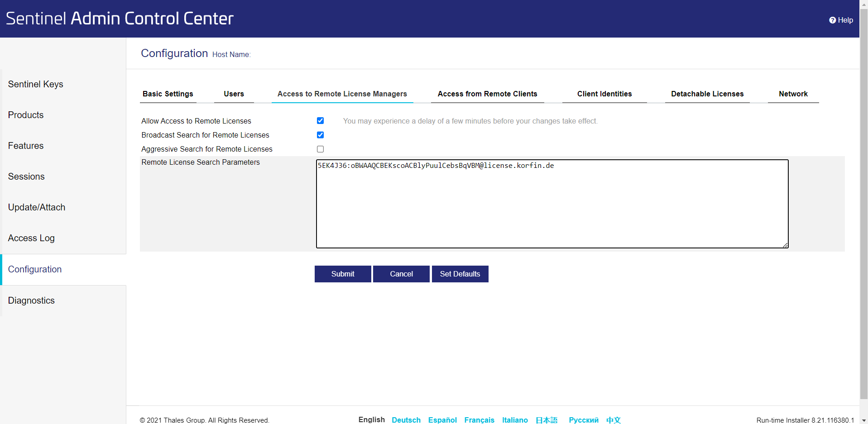Image resolution: width=868 pixels, height=424 pixels.
Task: Open the Access Log page
Action: (31, 238)
